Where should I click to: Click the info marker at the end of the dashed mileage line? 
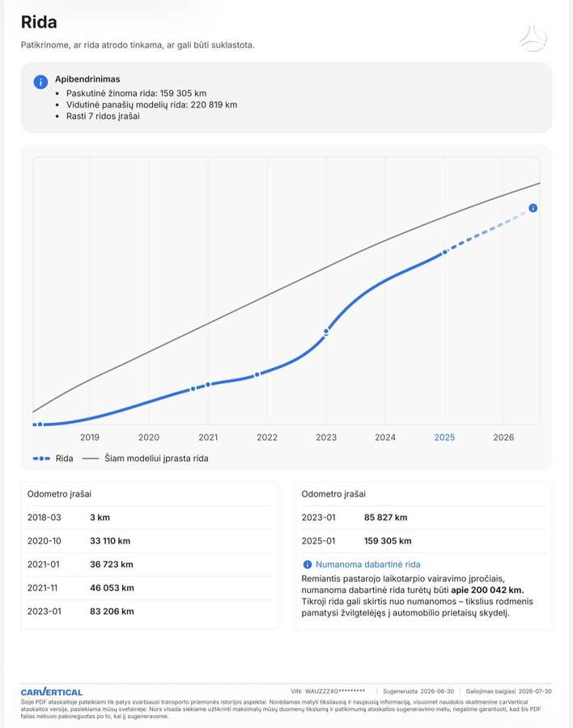click(x=533, y=208)
